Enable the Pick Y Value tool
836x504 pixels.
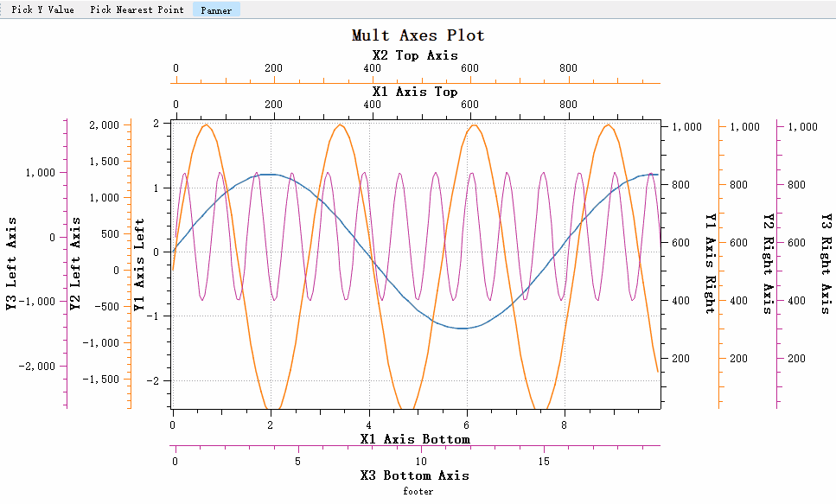pyautogui.click(x=42, y=10)
